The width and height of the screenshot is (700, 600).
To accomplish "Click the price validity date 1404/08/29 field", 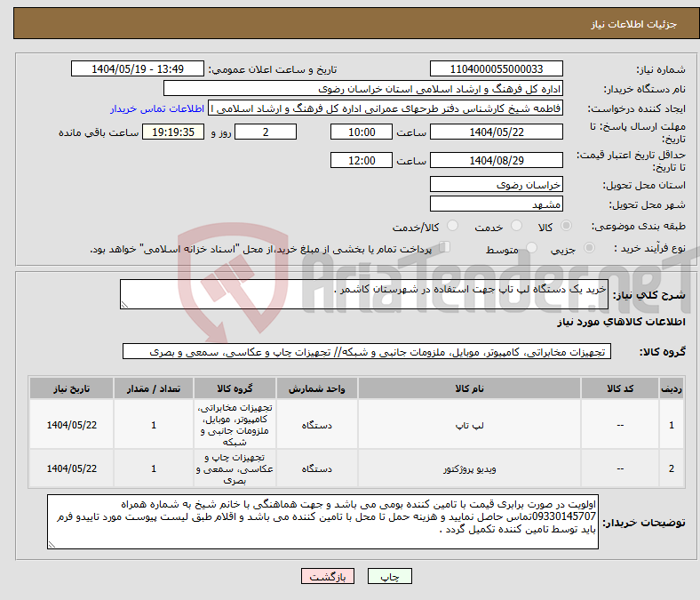I will click(x=497, y=160).
